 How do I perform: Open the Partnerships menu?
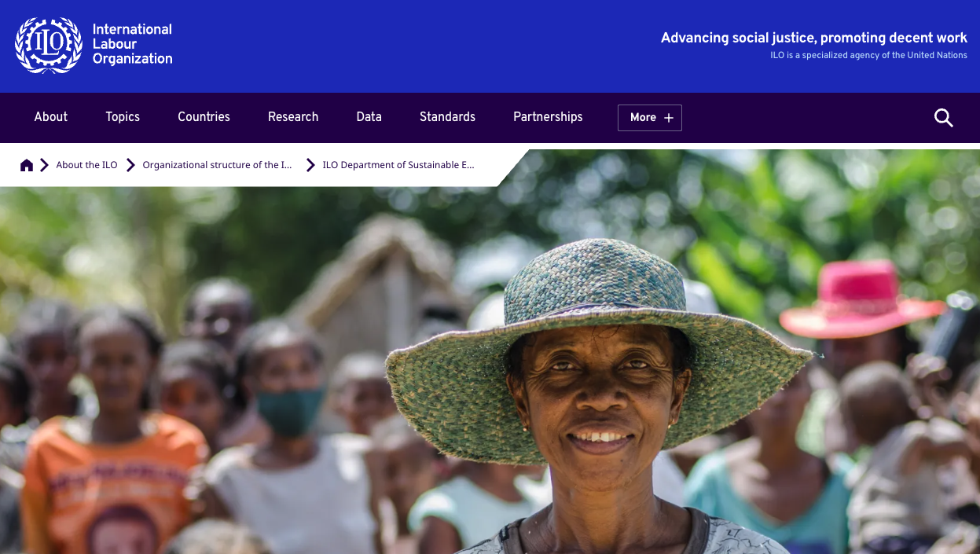(548, 117)
